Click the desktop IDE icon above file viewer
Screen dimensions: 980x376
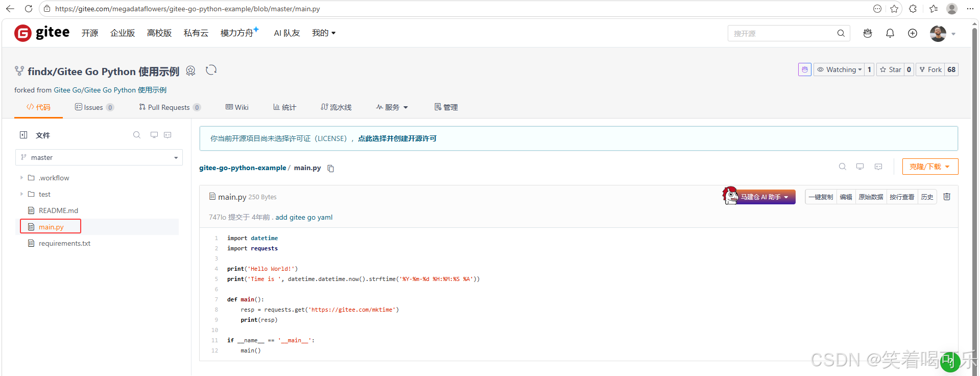[x=860, y=167]
